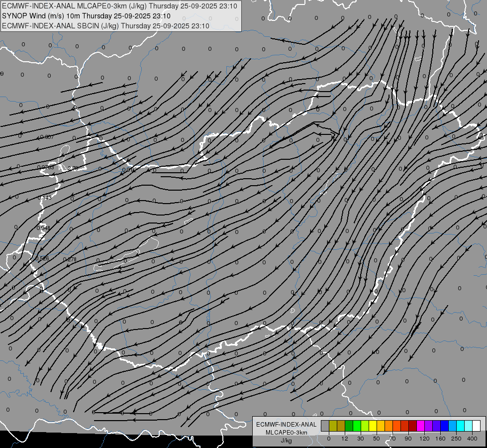Click the MLCAPE0-3km label in the legend
Screen dimensions: 487x448
[287, 433]
